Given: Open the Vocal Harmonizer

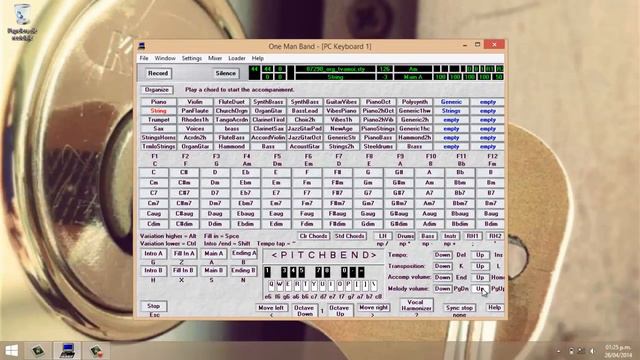Looking at the screenshot, I should [x=416, y=306].
